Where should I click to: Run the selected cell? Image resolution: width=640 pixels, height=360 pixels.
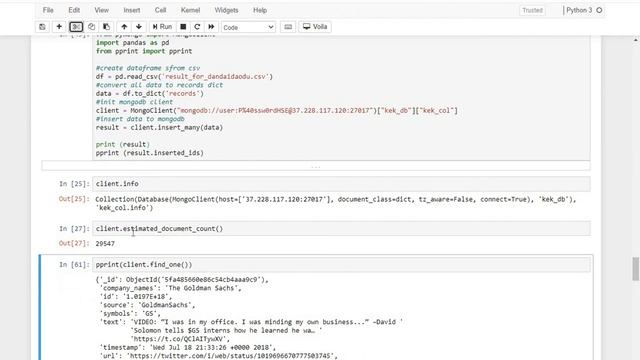(x=162, y=27)
